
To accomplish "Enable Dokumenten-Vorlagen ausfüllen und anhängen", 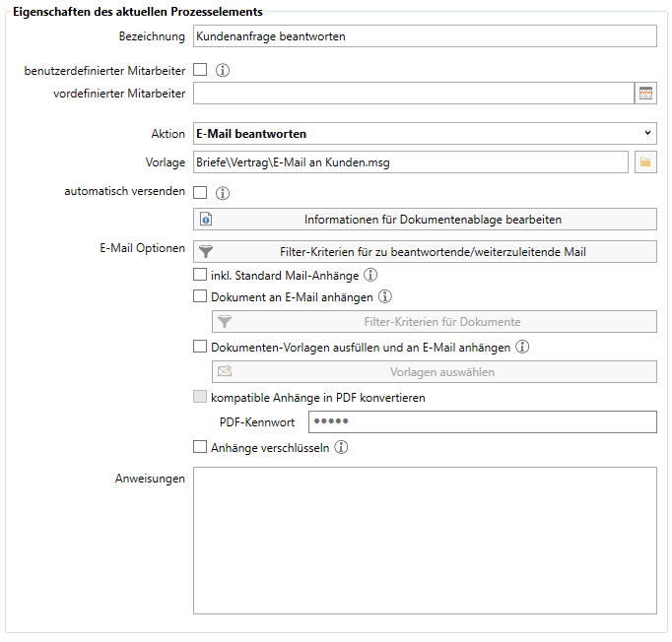I will [x=200, y=346].
